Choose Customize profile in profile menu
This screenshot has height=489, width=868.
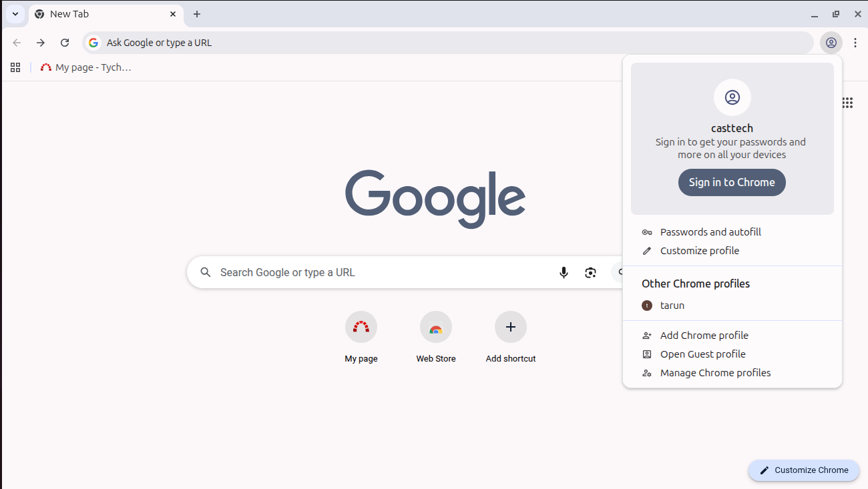click(x=699, y=251)
